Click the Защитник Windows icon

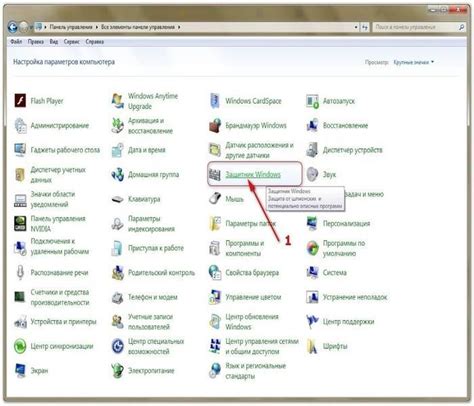coord(215,174)
